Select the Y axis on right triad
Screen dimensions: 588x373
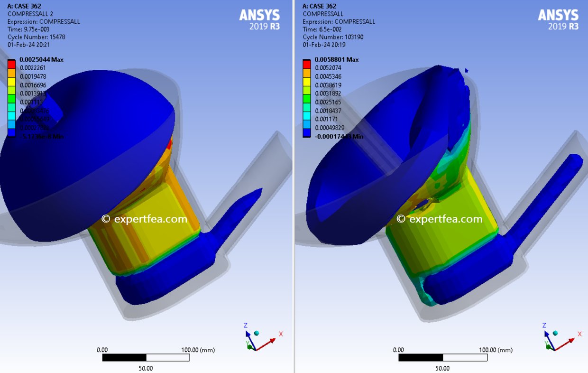[547, 345]
